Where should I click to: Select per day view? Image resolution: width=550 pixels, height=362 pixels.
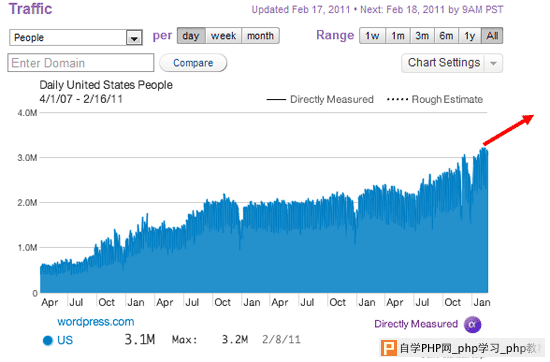pyautogui.click(x=191, y=36)
